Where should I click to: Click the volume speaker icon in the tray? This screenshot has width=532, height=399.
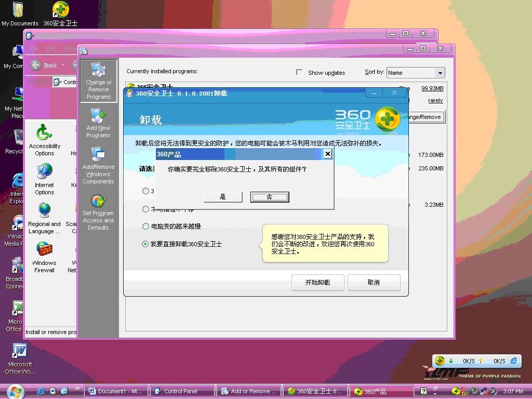[x=494, y=391]
